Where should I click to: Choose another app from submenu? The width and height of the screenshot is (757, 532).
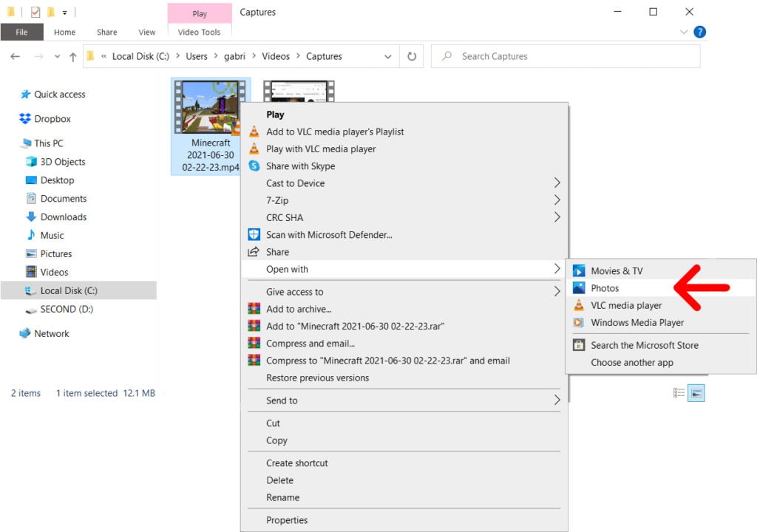pos(660,363)
